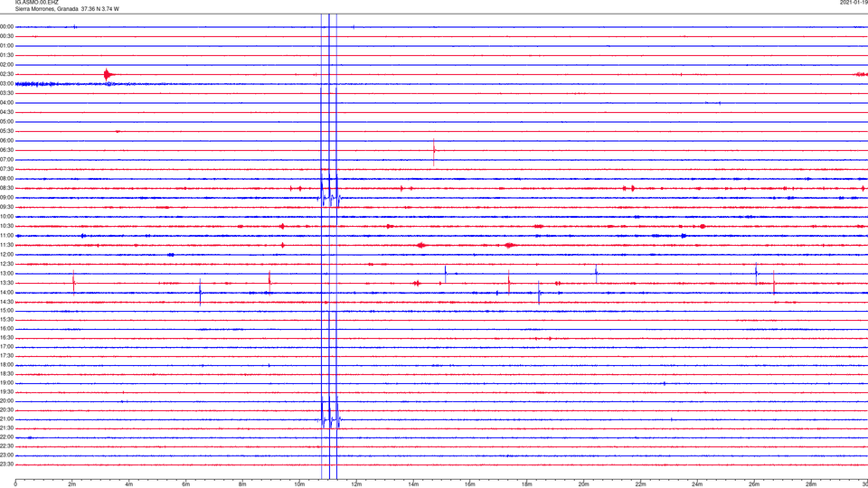Click the 11:30 time label
The width and height of the screenshot is (868, 488).
(6, 245)
